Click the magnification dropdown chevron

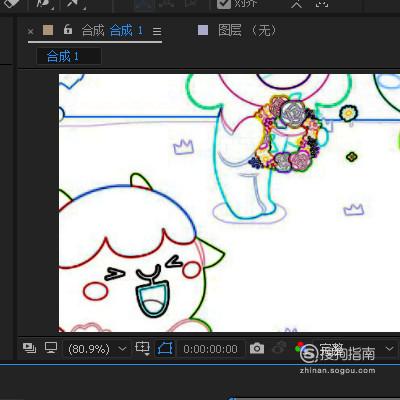click(122, 349)
